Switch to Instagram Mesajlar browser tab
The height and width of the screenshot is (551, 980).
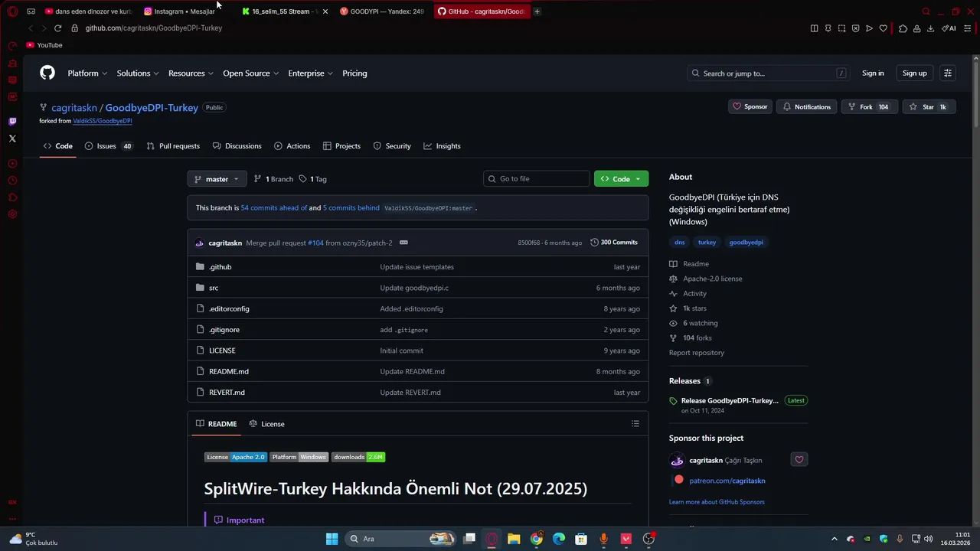click(x=185, y=11)
